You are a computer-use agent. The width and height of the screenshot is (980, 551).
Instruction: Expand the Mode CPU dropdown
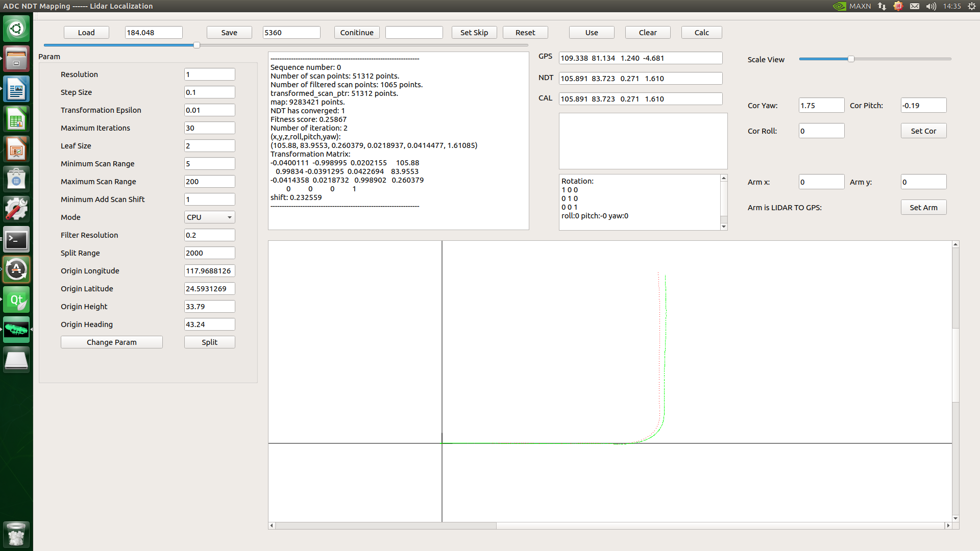click(209, 217)
